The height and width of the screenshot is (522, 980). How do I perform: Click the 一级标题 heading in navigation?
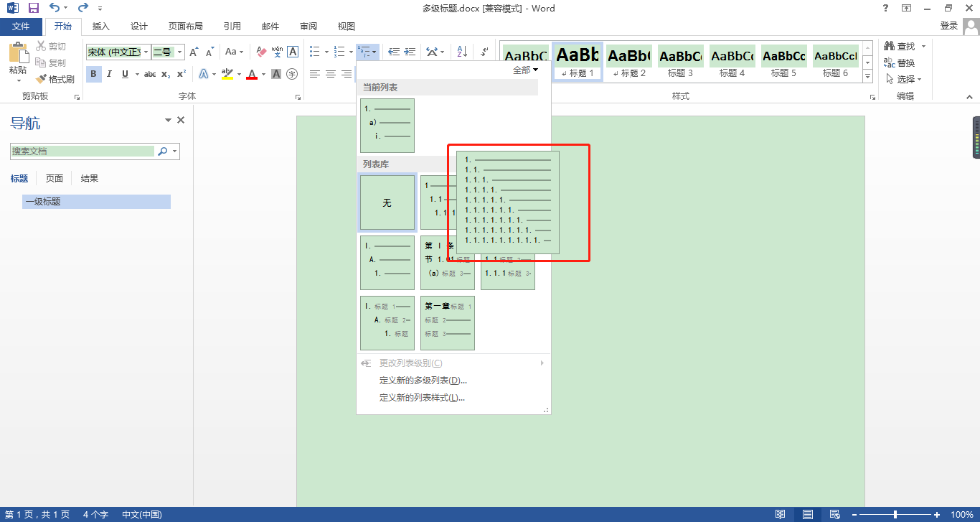[x=96, y=202]
